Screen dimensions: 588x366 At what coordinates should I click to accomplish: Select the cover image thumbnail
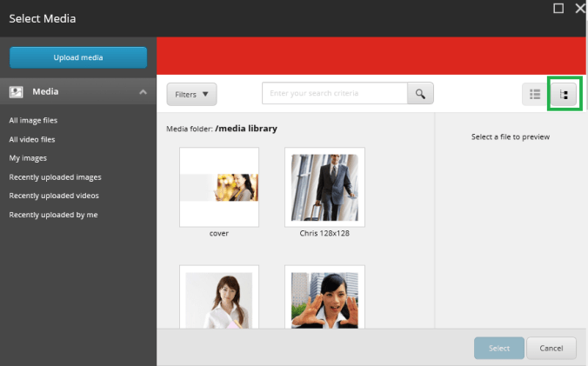(219, 187)
